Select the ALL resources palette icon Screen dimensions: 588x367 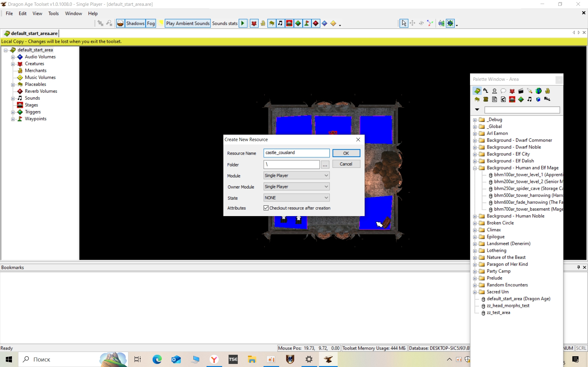(x=547, y=99)
